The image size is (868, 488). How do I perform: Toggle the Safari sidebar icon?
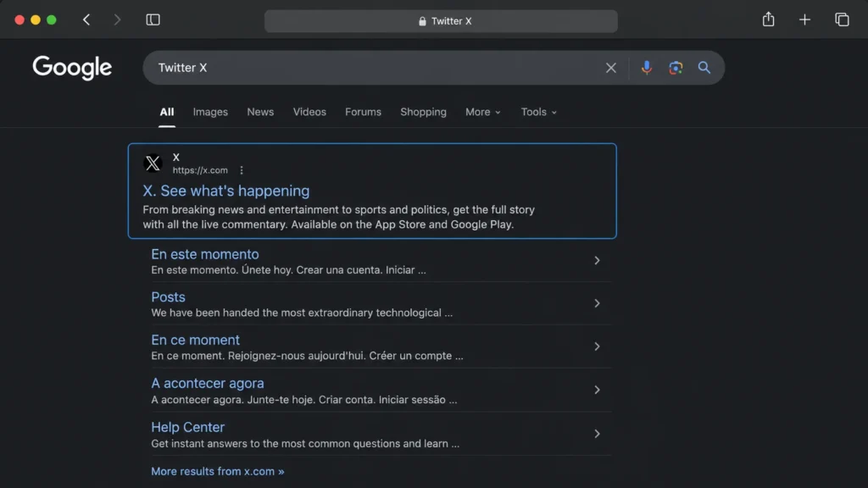(x=153, y=20)
